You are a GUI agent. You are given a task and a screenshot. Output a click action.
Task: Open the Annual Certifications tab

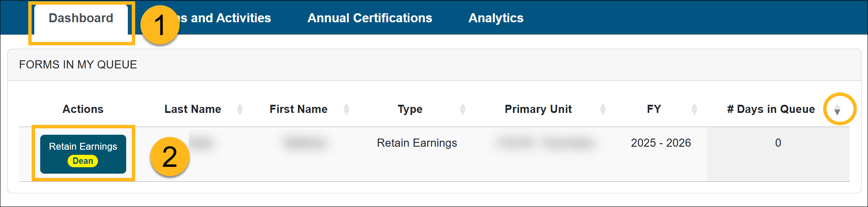(370, 18)
